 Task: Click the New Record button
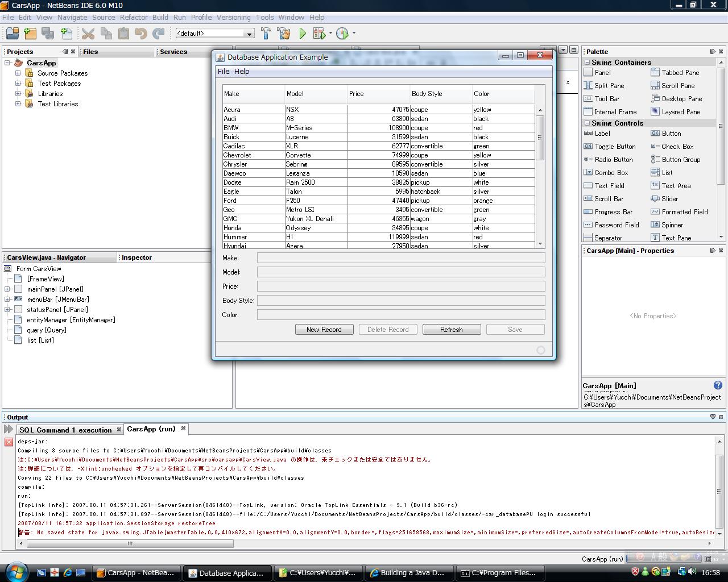coord(324,330)
